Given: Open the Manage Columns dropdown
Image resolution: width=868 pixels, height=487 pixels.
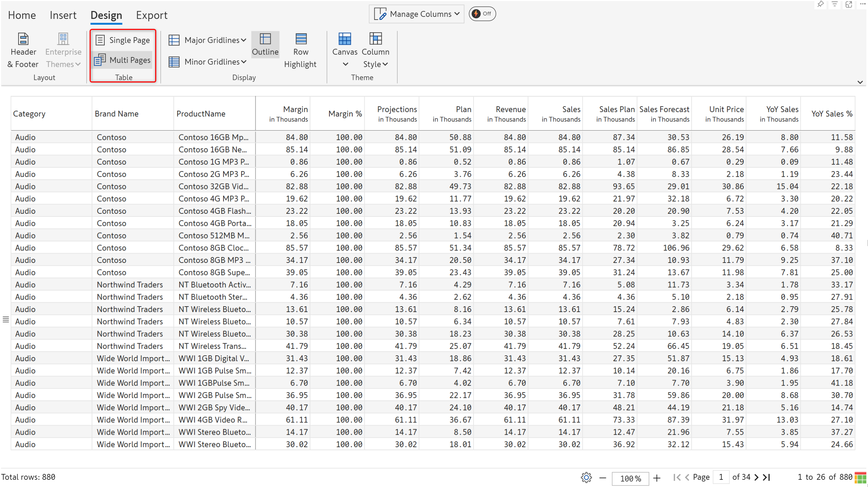Looking at the screenshot, I should (x=416, y=14).
